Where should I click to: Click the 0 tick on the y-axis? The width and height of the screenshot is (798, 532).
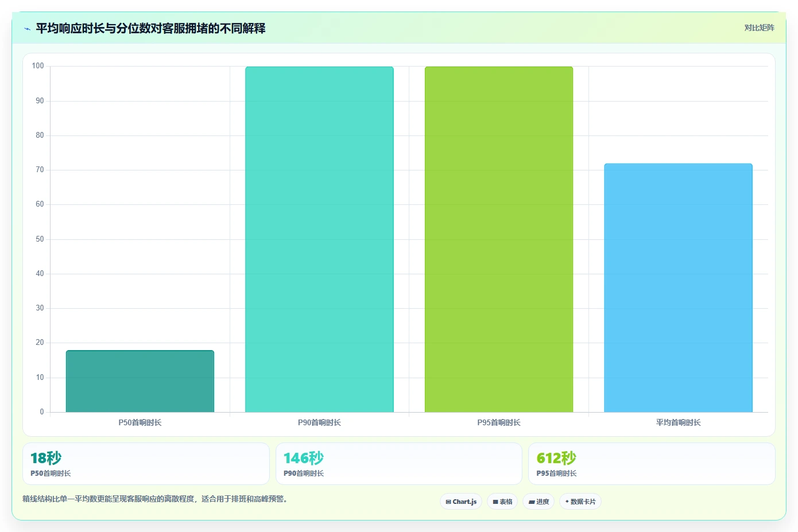point(42,412)
